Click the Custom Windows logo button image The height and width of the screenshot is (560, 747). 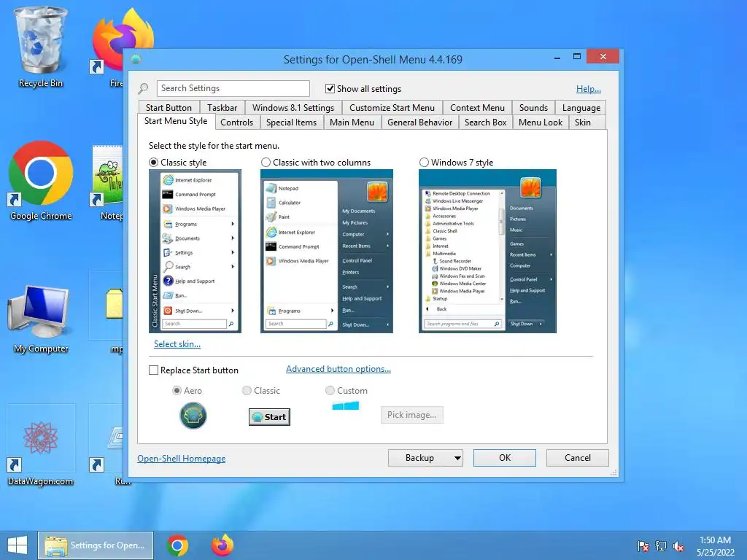[x=345, y=405]
